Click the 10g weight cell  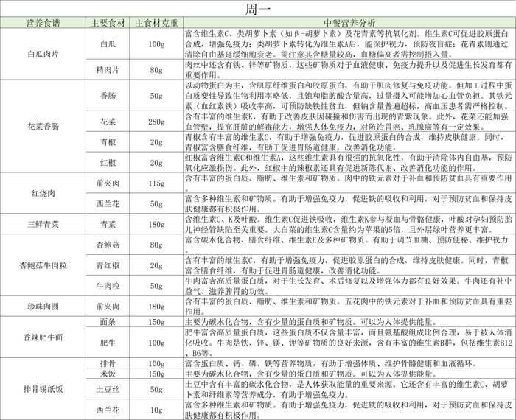(x=157, y=409)
